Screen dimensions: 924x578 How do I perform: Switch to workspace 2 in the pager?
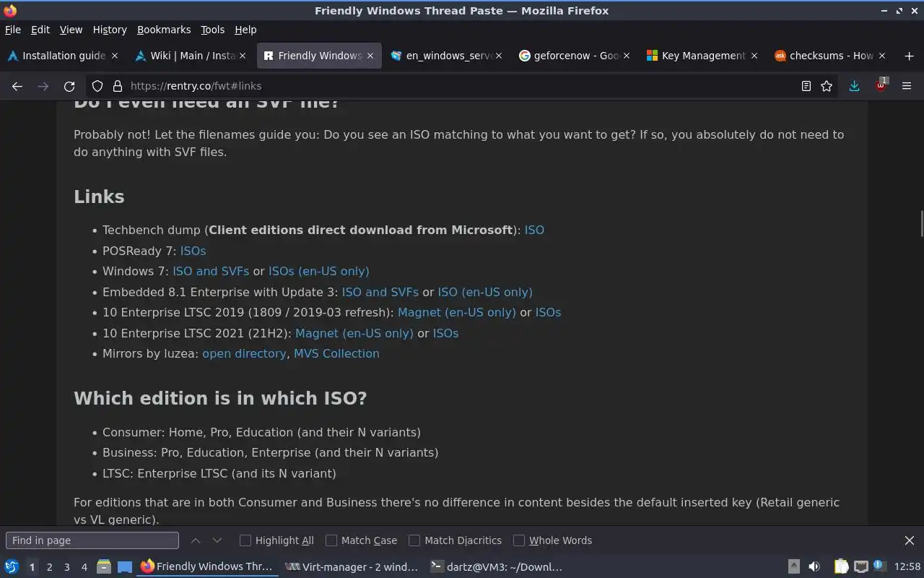(49, 567)
